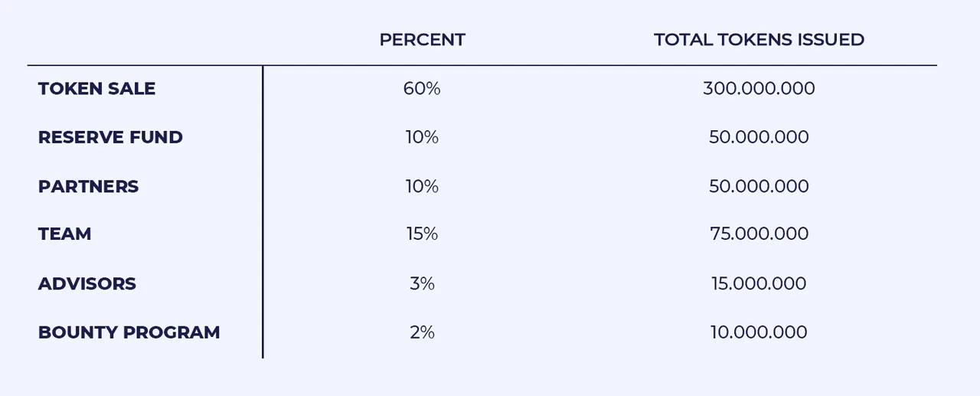Click the PERCENT column header
The height and width of the screenshot is (396, 980).
(x=422, y=40)
